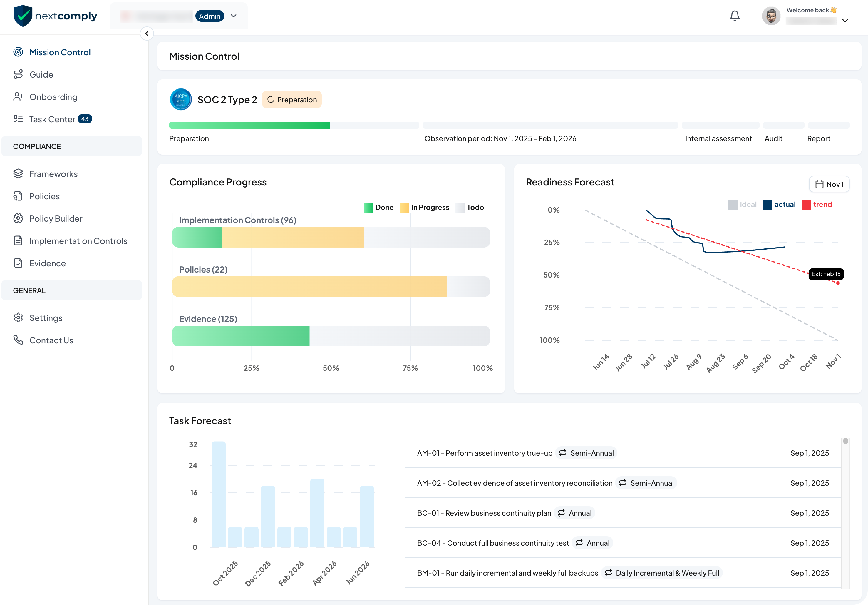The height and width of the screenshot is (605, 868).
Task: Click the Onboarding user-plus icon
Action: click(18, 97)
